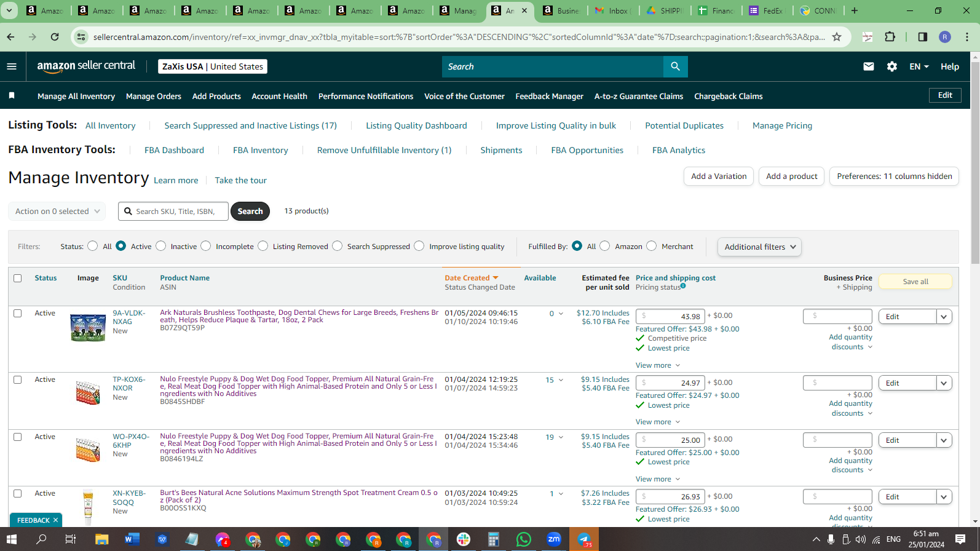Open Edit dropdown arrow for SKU 9A-VLDK-NXAG

coord(944,317)
